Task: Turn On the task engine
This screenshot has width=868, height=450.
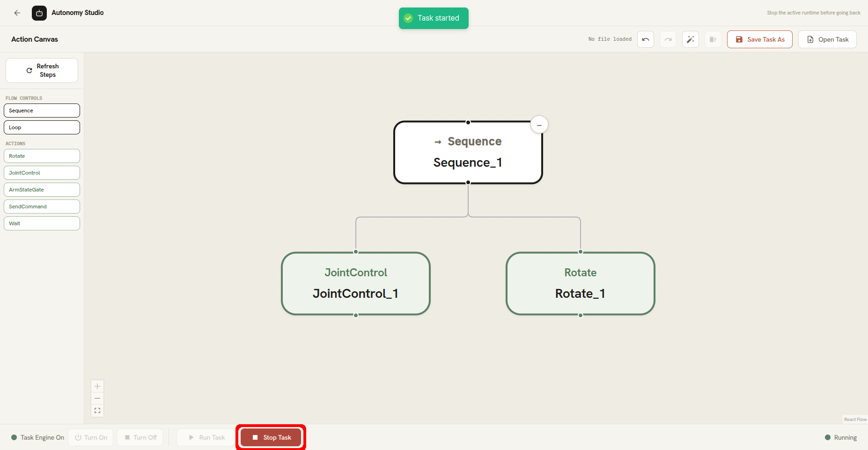Action: click(x=91, y=437)
